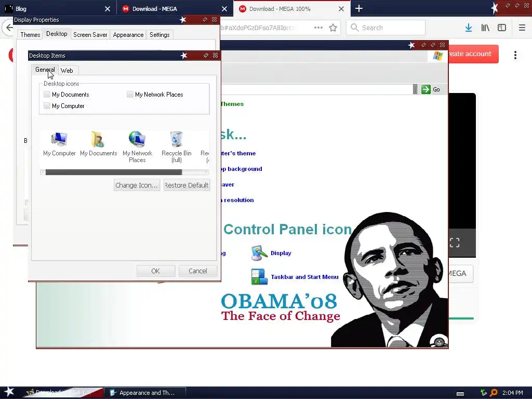Cancel the Desktop Items dialog
Screen dimensions: 532x399
(198, 271)
